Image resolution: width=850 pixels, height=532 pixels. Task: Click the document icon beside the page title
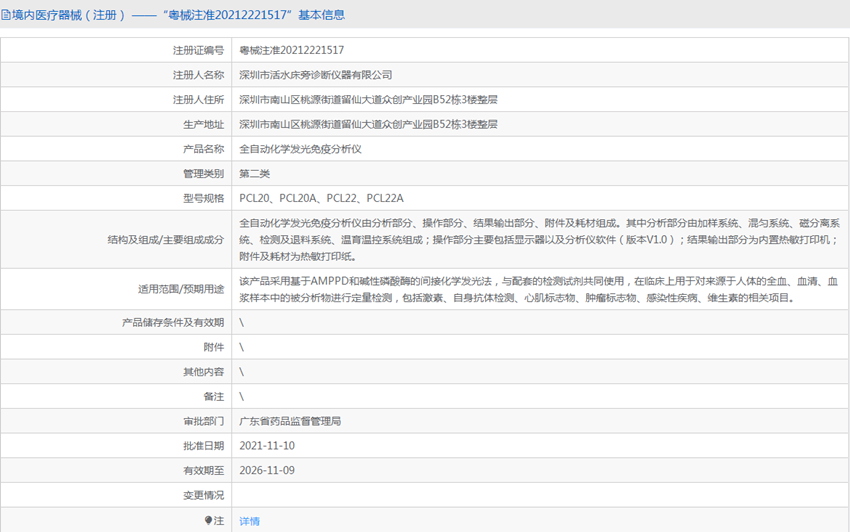point(7,15)
